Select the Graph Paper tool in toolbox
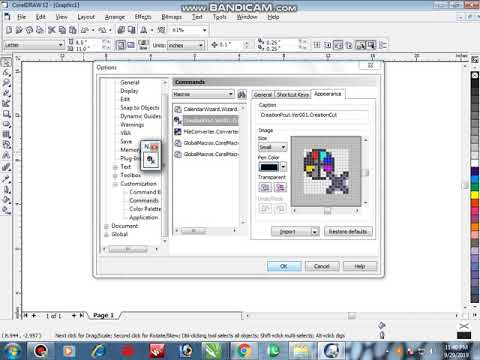 (x=6, y=135)
